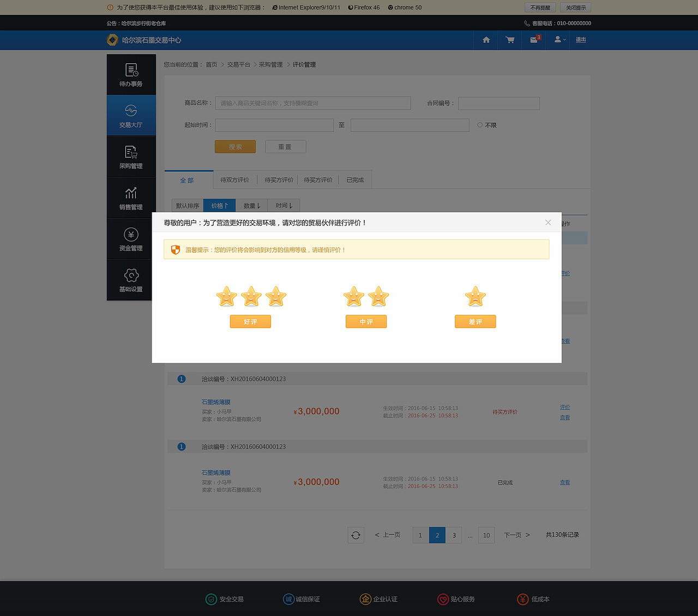Click the customer service phone icon
Viewport: 698px width, 616px height.
[527, 23]
